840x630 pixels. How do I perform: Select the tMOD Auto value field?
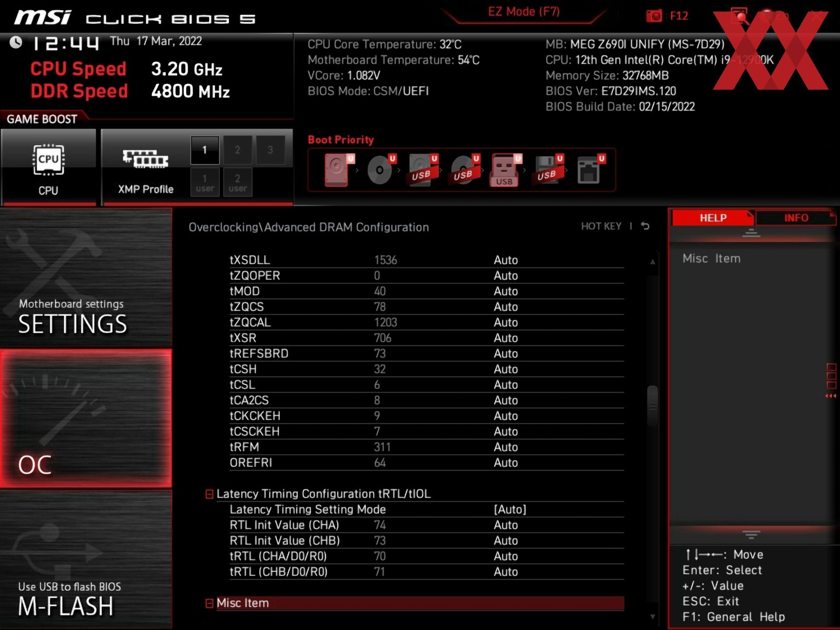(x=506, y=291)
